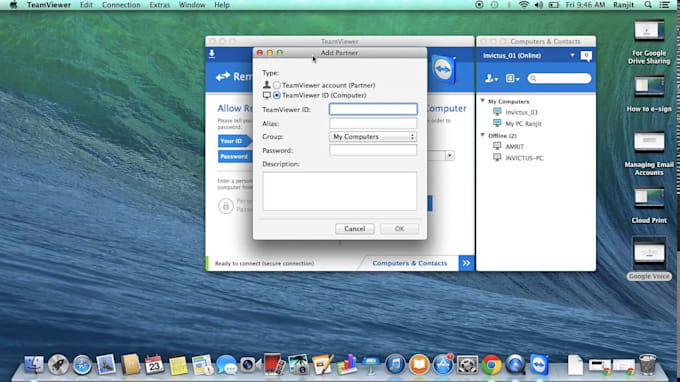
Task: Open the Apple menu
Action: 13,5
